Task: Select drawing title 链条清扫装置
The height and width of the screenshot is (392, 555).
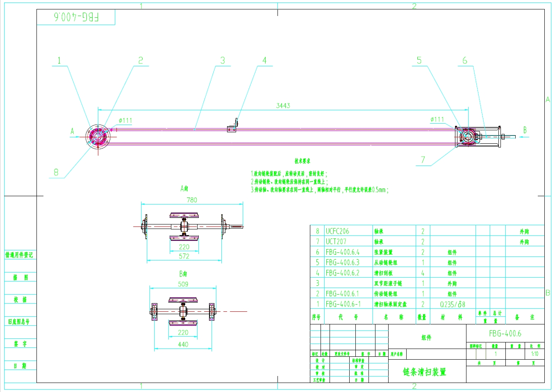Action: [424, 372]
